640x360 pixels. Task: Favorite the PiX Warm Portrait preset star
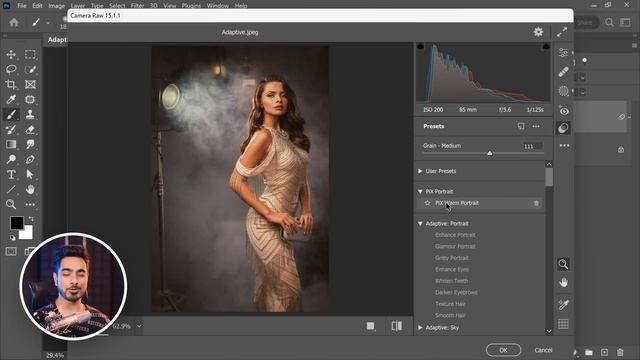coord(427,203)
